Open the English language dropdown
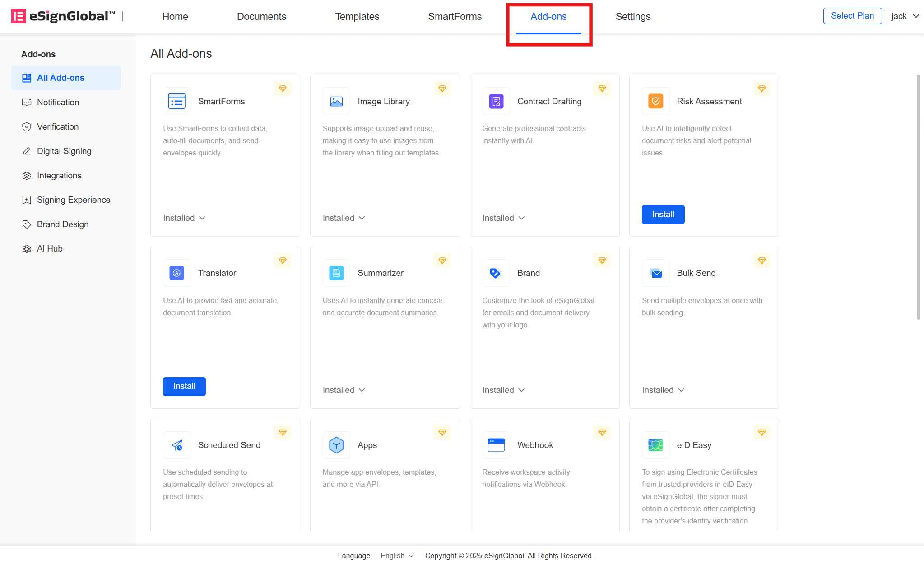This screenshot has height=565, width=924. click(397, 556)
